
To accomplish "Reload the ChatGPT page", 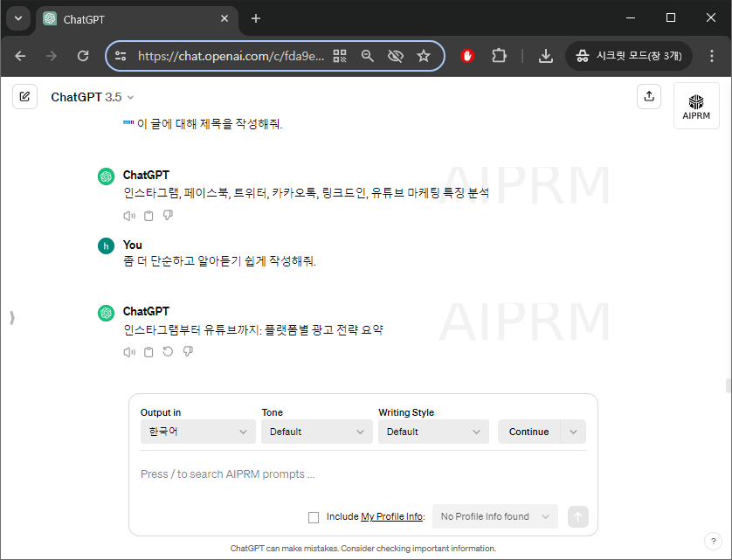I will click(x=83, y=56).
